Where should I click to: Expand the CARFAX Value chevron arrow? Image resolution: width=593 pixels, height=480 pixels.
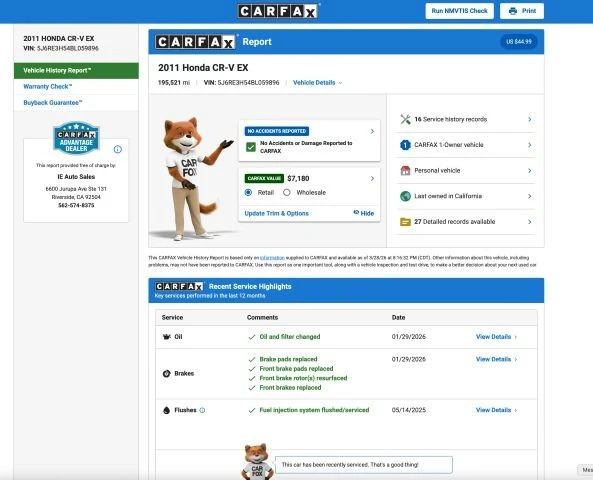coord(372,179)
